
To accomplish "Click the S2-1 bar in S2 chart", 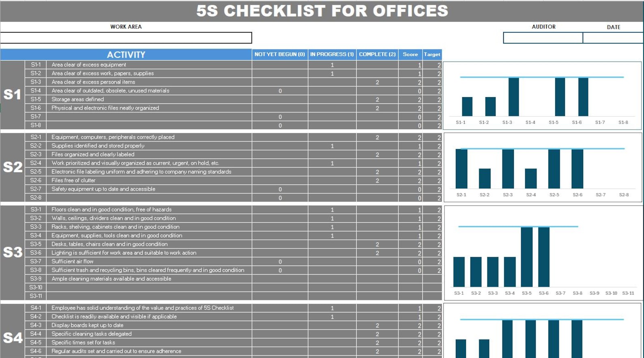I will [x=462, y=169].
